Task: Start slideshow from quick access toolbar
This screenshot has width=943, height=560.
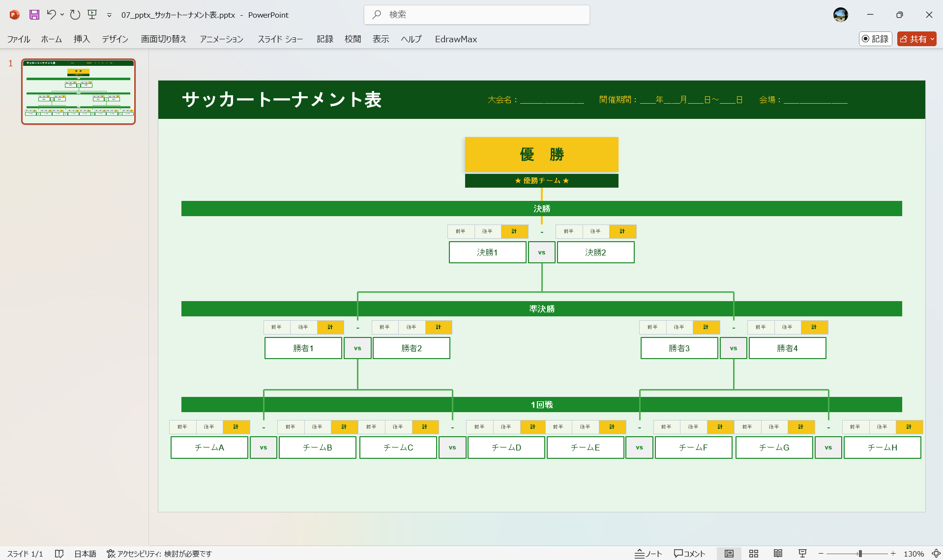Action: point(92,15)
